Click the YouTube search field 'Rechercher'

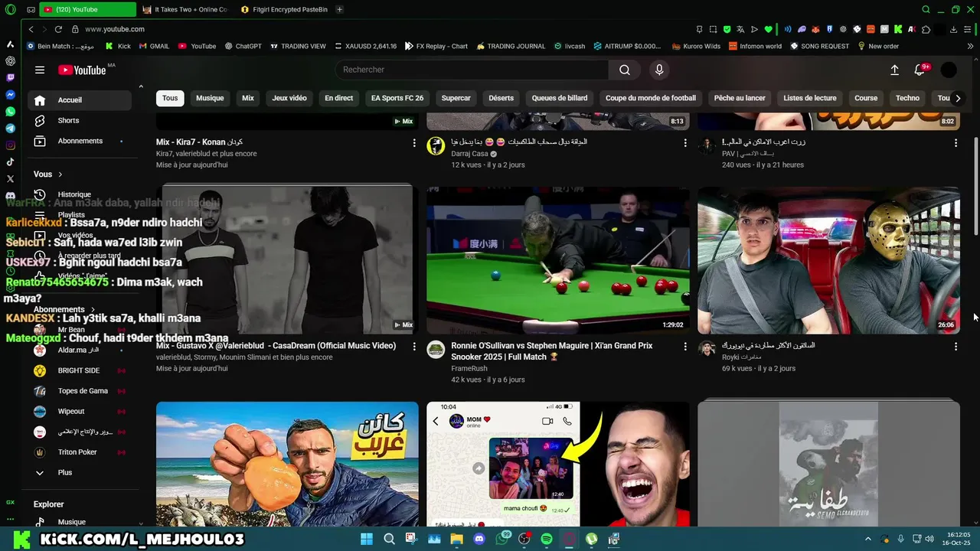(x=472, y=70)
